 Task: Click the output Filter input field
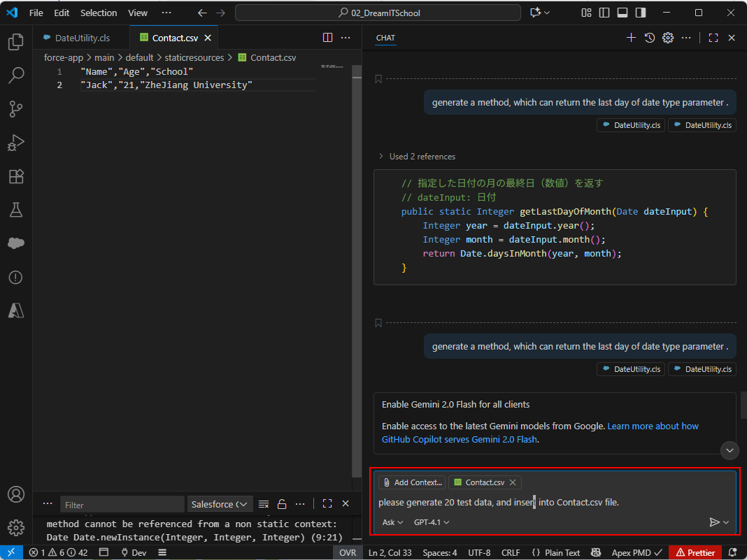click(122, 505)
